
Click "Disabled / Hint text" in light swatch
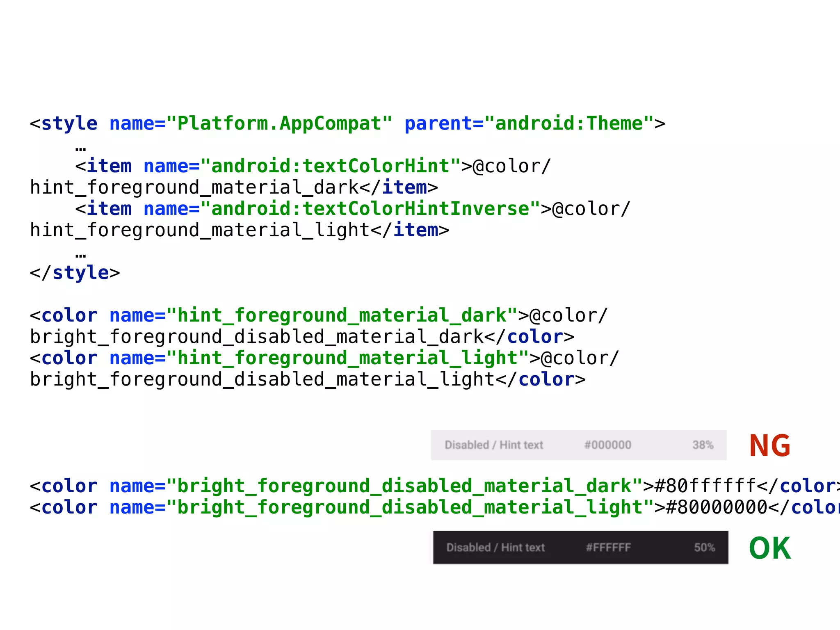494,445
